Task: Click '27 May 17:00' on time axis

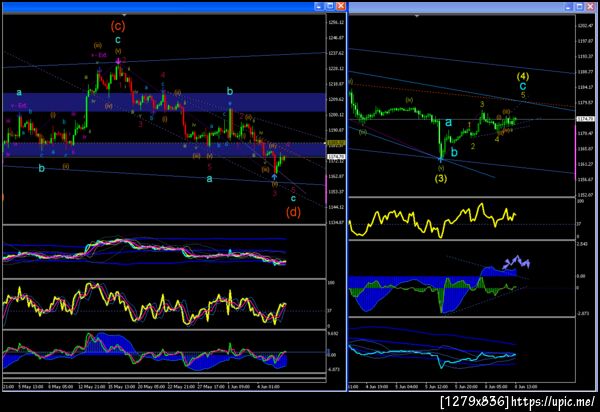Action: tap(211, 387)
